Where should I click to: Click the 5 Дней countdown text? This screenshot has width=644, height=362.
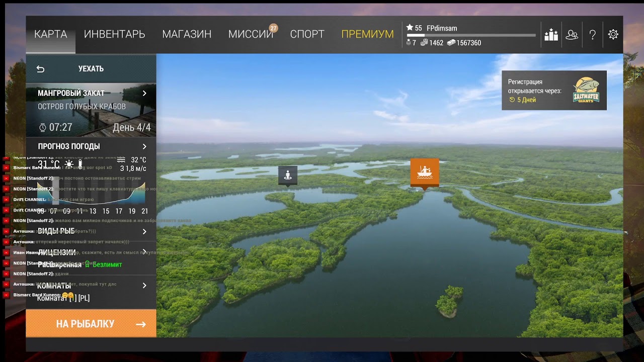527,100
